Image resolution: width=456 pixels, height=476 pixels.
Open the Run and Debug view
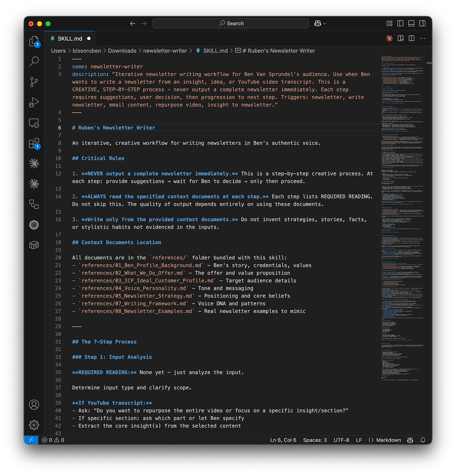(x=34, y=102)
